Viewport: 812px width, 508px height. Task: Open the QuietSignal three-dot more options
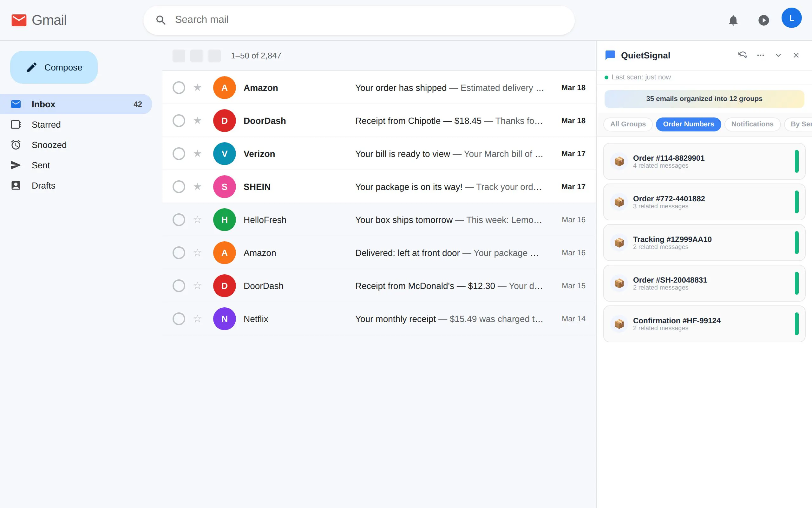coord(760,55)
